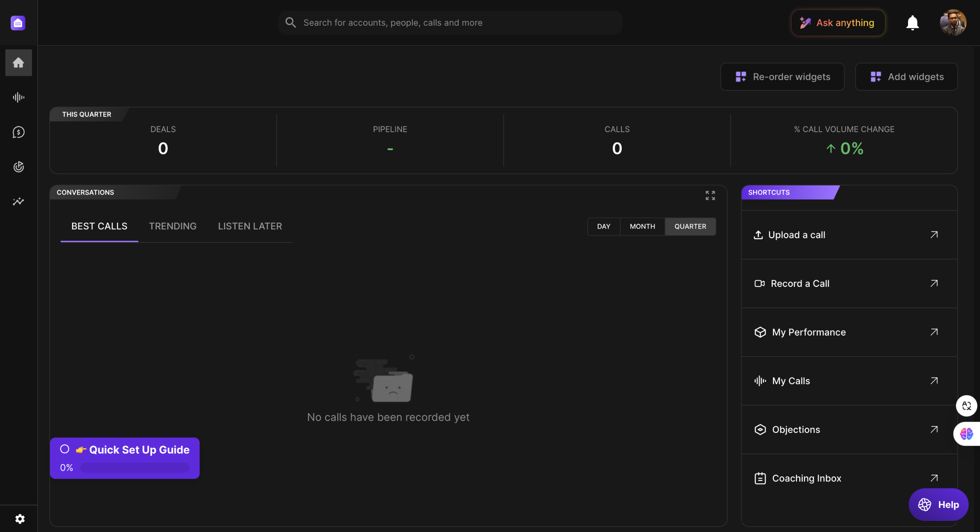980x532 pixels.
Task: Click the notifications bell icon
Action: pyautogui.click(x=912, y=23)
